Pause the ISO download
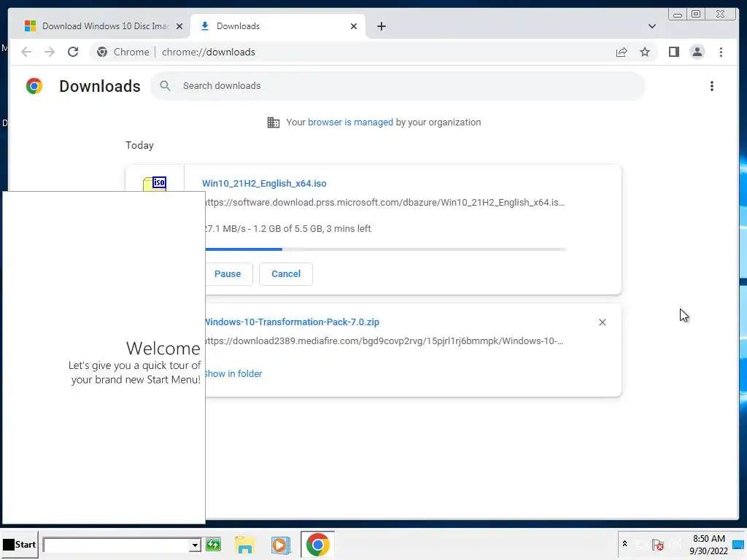The height and width of the screenshot is (560, 747). (228, 274)
